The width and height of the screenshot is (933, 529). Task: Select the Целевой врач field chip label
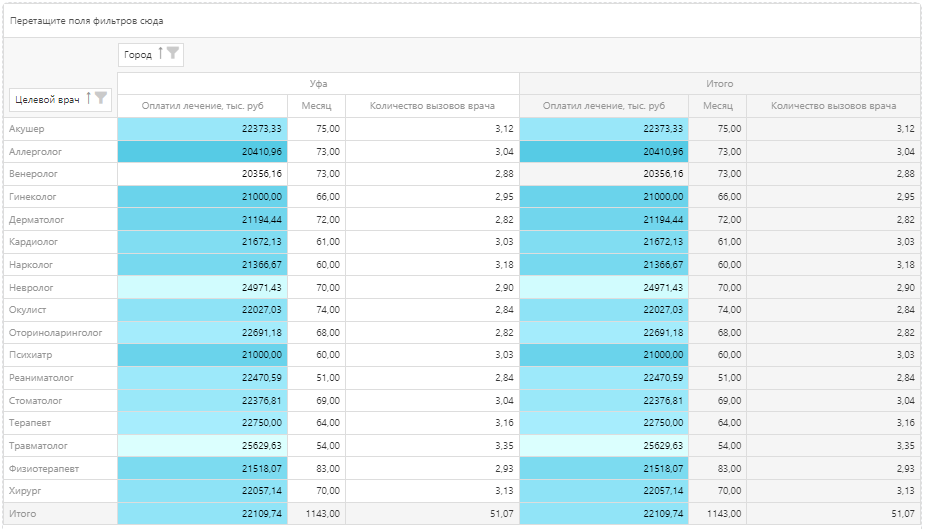(48, 99)
